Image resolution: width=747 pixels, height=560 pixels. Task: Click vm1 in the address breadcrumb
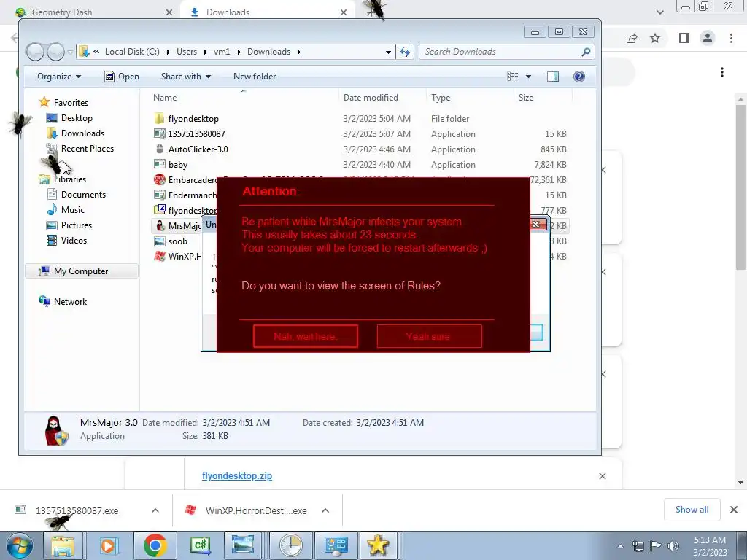click(222, 52)
